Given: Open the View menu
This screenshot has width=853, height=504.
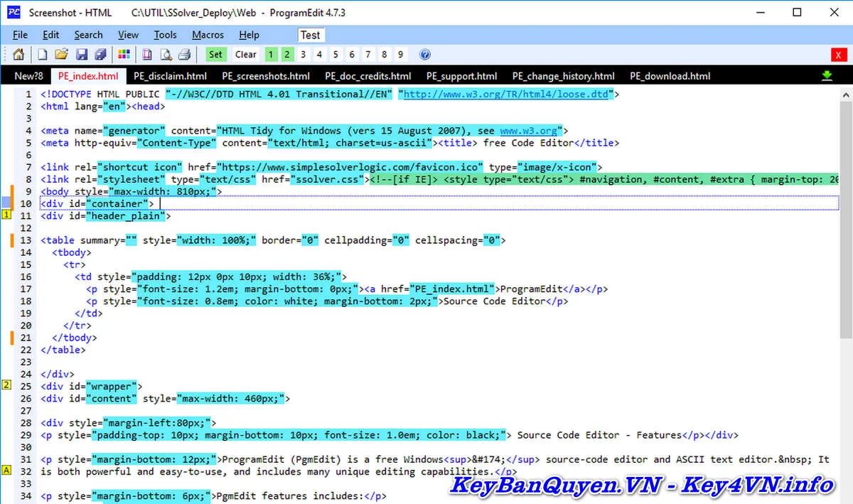Looking at the screenshot, I should click(x=128, y=35).
